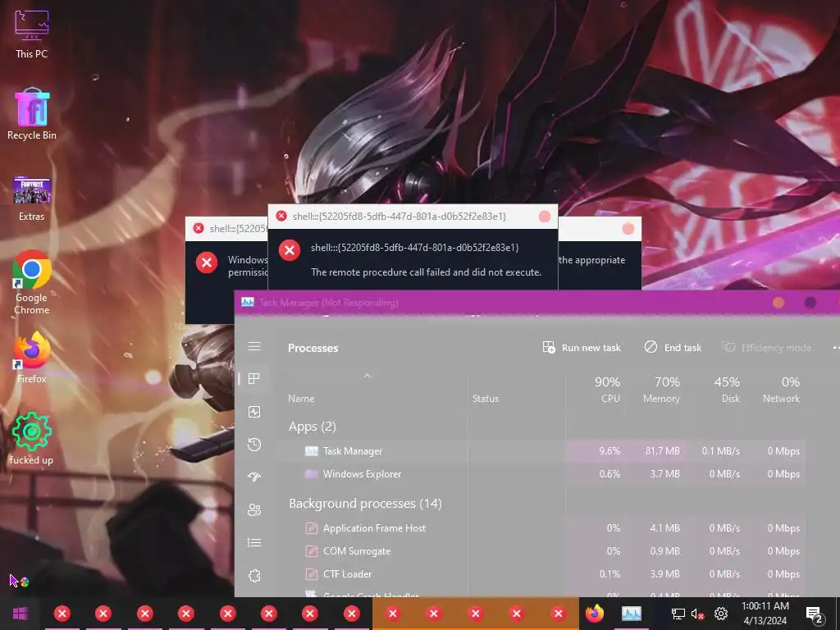
Task: Select the Processes page icon in sidebar
Action: [254, 379]
